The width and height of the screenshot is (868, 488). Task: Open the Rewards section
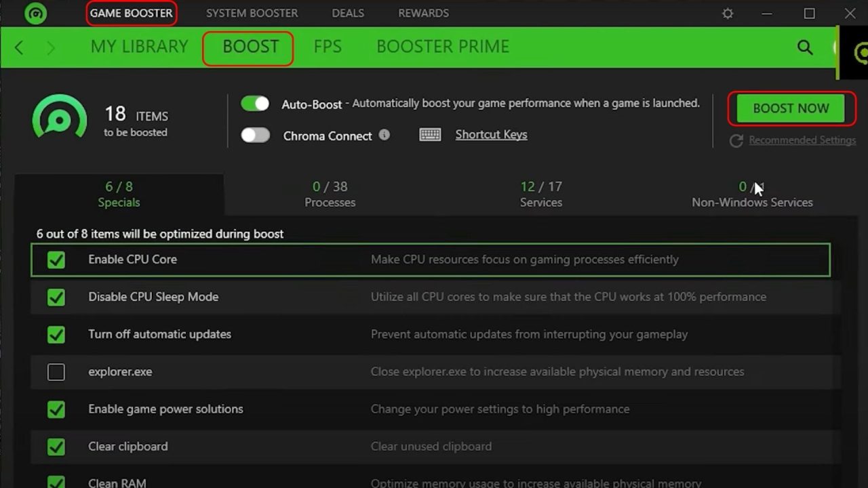(x=423, y=14)
